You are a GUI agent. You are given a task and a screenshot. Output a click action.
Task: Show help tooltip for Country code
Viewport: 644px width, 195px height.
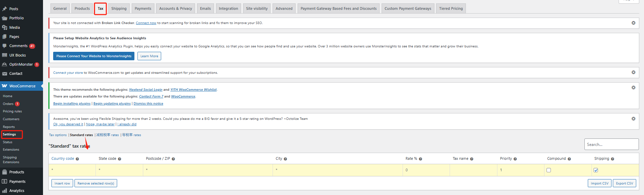[77, 159]
